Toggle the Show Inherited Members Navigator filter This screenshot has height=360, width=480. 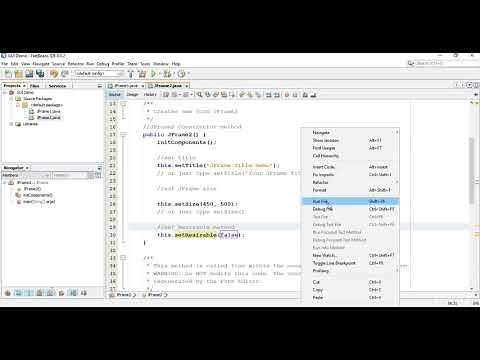coord(8,293)
